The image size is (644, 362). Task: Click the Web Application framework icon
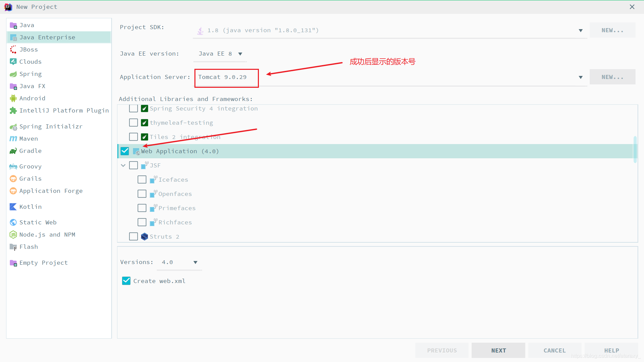[136, 152]
